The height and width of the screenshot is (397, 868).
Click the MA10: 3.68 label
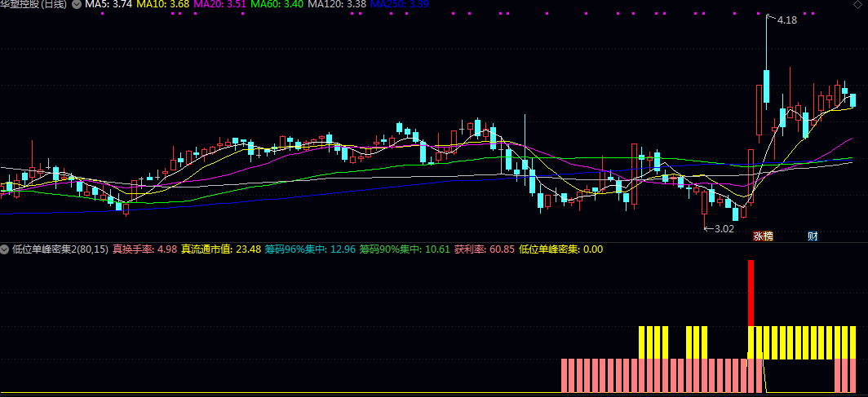point(163,4)
